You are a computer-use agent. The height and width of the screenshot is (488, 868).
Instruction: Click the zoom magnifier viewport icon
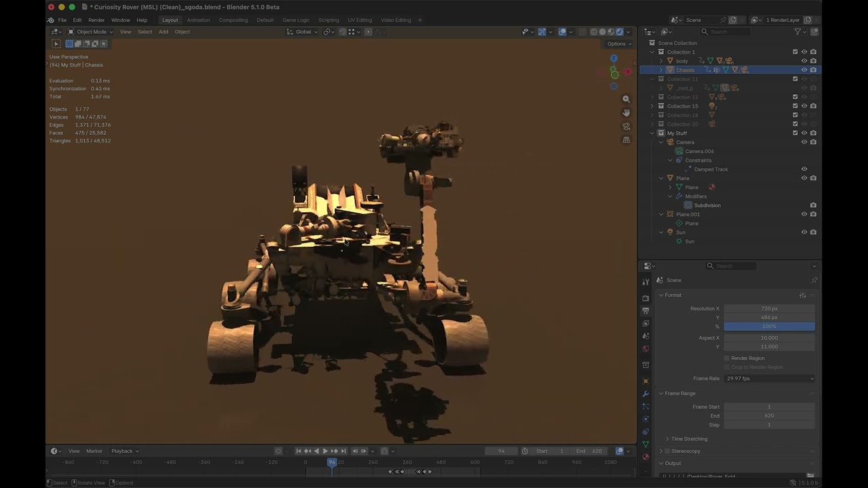point(626,99)
